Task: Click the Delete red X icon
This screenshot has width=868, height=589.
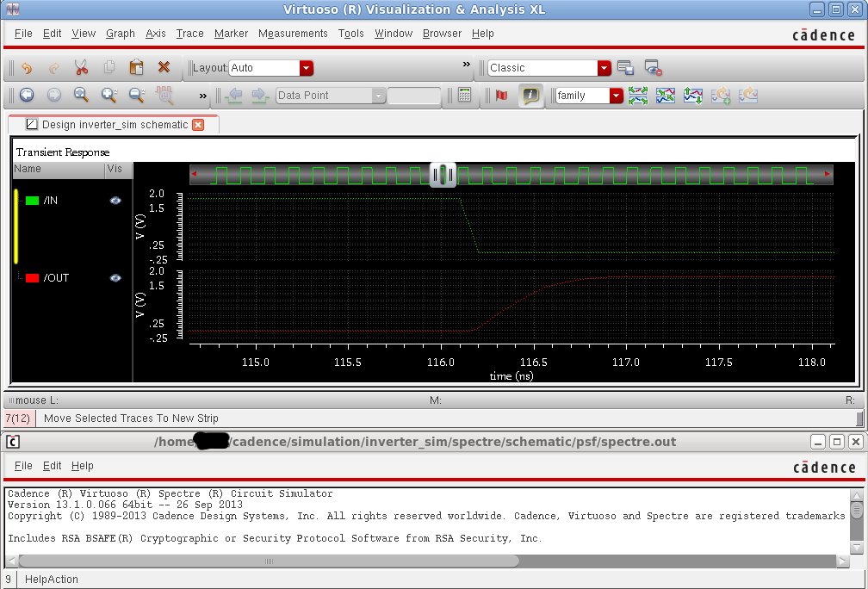Action: pyautogui.click(x=164, y=67)
